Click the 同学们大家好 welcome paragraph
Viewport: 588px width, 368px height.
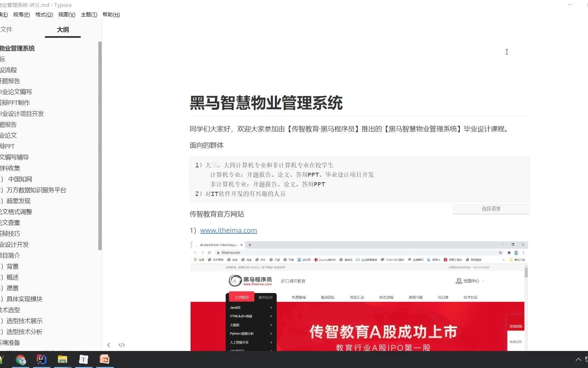pyautogui.click(x=350, y=129)
